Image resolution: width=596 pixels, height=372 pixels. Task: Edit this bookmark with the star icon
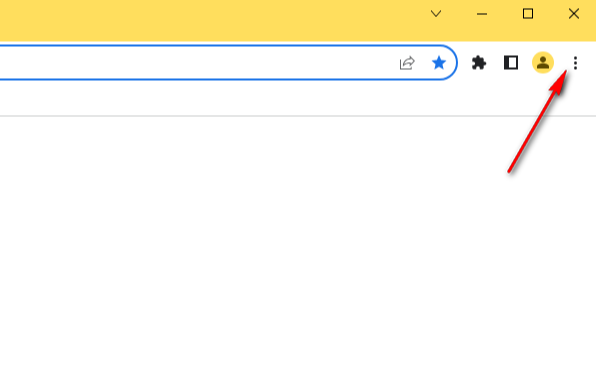point(439,63)
